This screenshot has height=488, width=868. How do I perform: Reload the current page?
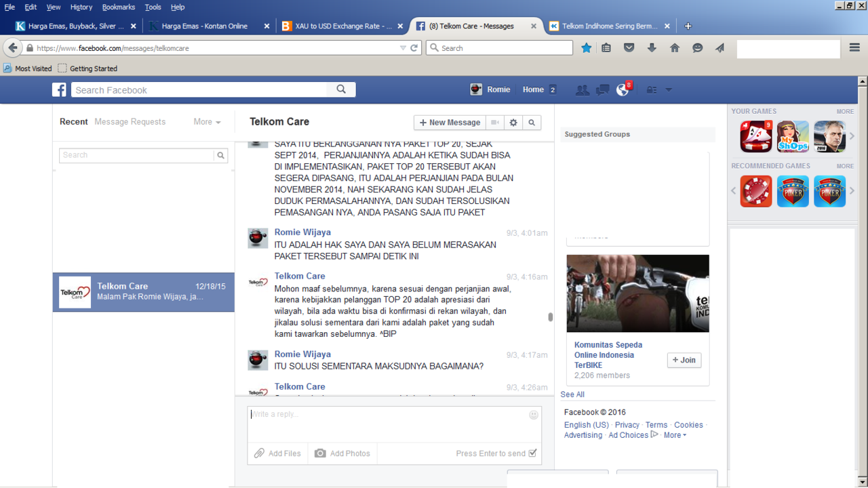coord(414,48)
